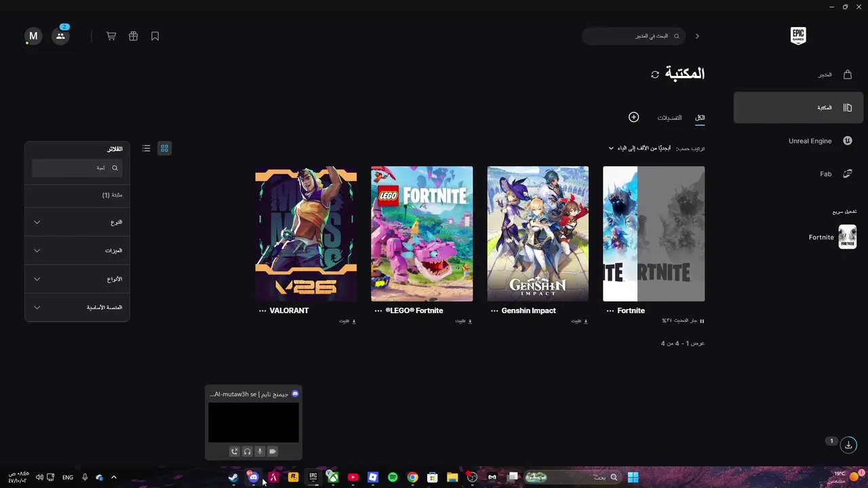The width and height of the screenshot is (868, 488).
Task: Open the three-dot menu for LEGO Fortnite
Action: (378, 310)
